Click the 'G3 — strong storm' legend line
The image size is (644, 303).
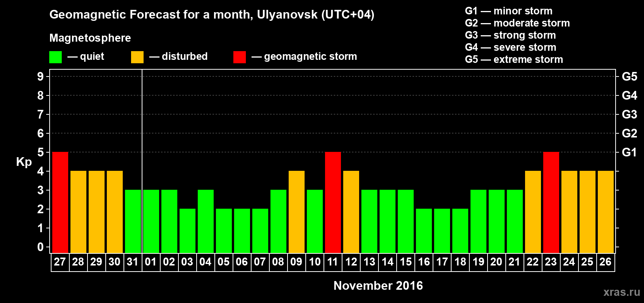(510, 35)
